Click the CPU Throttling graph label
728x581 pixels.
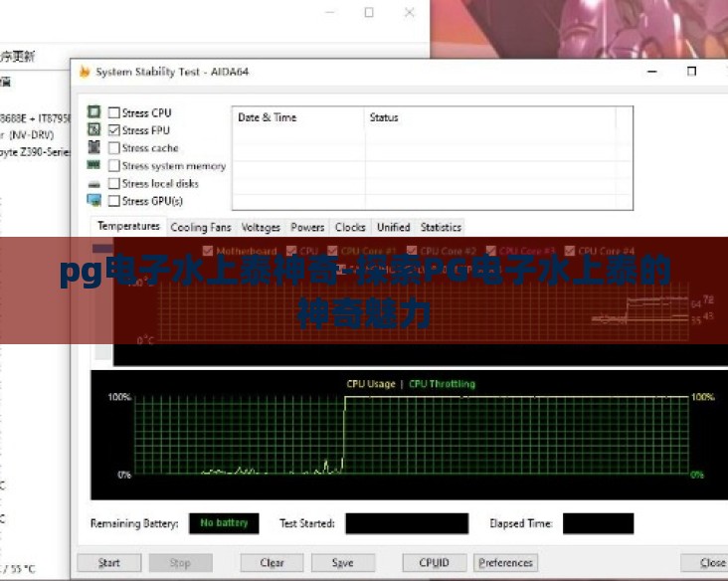[x=442, y=384]
